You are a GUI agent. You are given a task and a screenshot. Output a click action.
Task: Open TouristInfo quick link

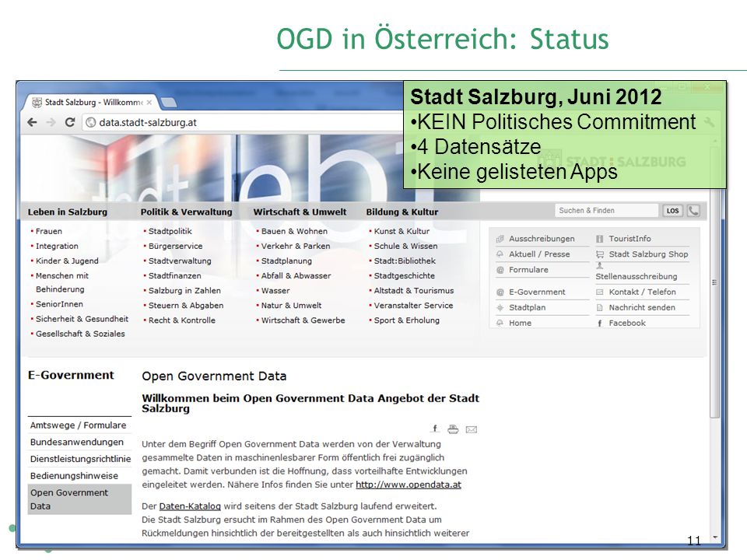(x=630, y=239)
